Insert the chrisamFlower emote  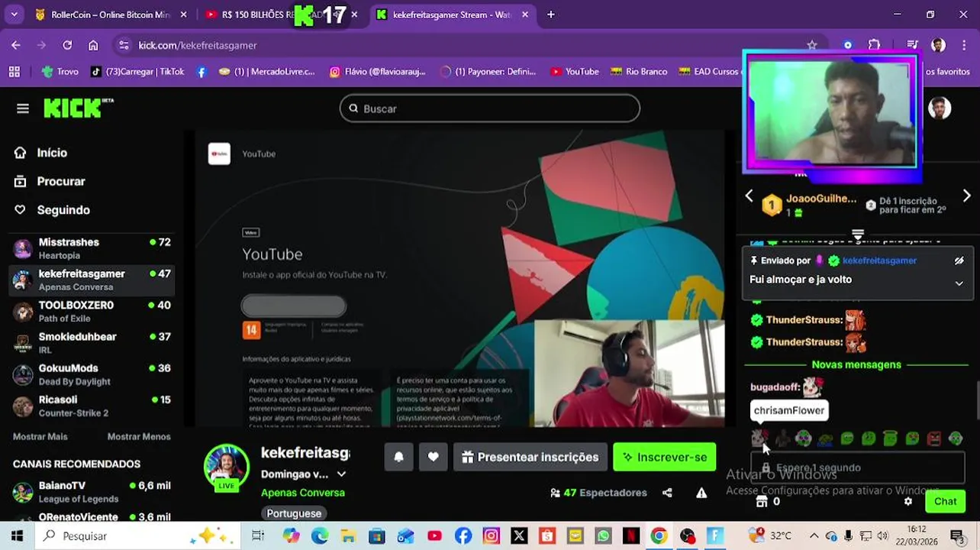click(759, 438)
